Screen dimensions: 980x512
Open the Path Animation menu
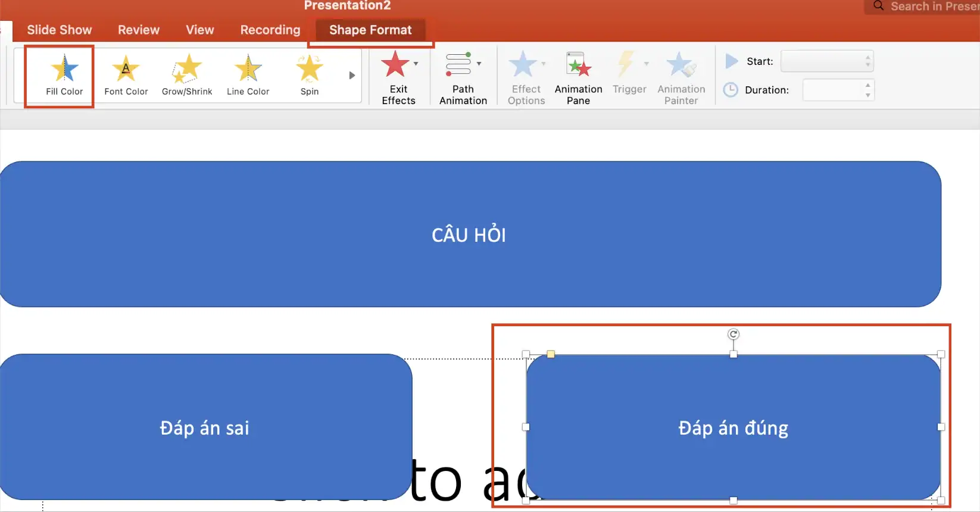463,77
